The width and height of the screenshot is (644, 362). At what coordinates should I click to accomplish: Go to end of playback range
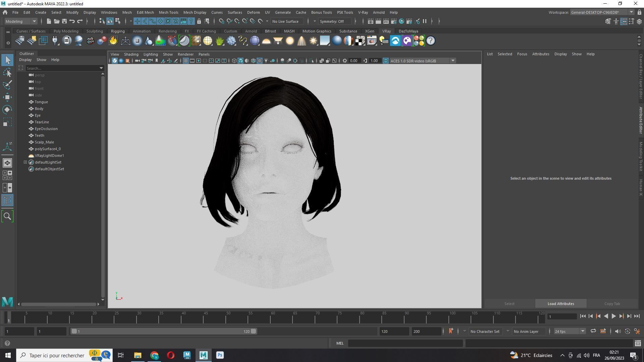tap(637, 316)
